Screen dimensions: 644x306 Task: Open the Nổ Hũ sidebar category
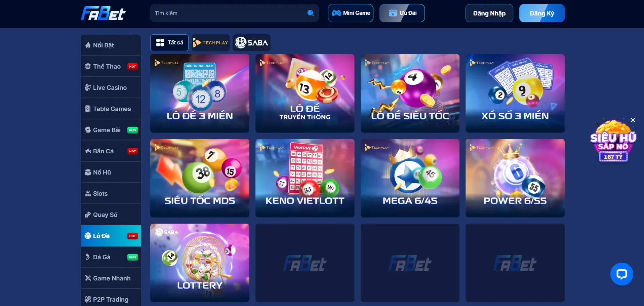click(x=111, y=172)
